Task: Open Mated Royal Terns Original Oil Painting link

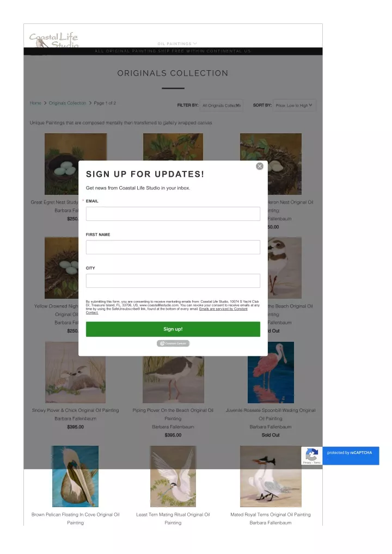Action: point(271,514)
